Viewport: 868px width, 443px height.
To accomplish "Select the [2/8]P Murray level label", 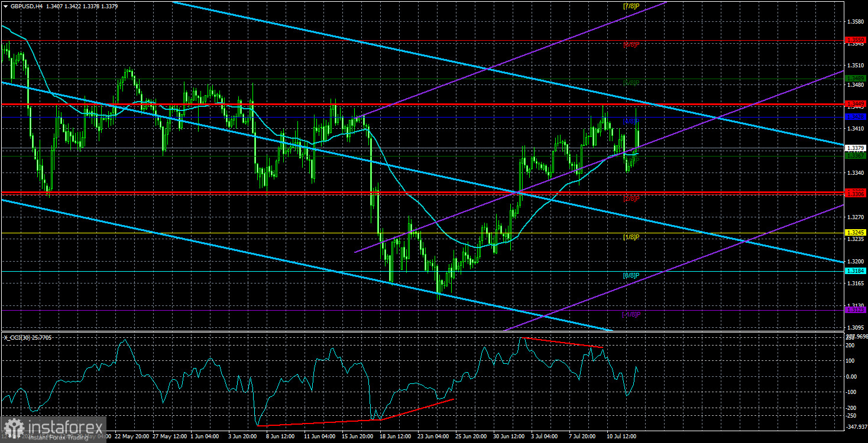I will click(x=631, y=198).
